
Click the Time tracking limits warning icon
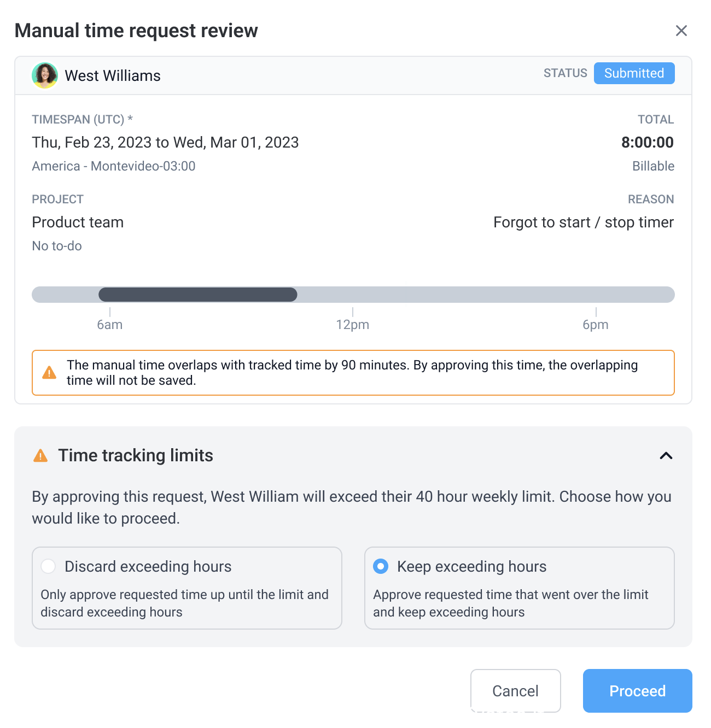(40, 455)
